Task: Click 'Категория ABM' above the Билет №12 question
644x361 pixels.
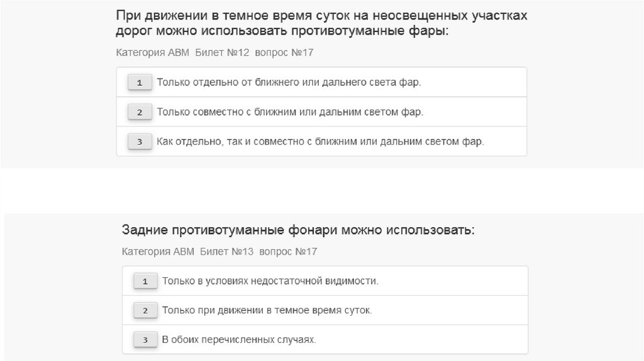Action: (x=153, y=53)
